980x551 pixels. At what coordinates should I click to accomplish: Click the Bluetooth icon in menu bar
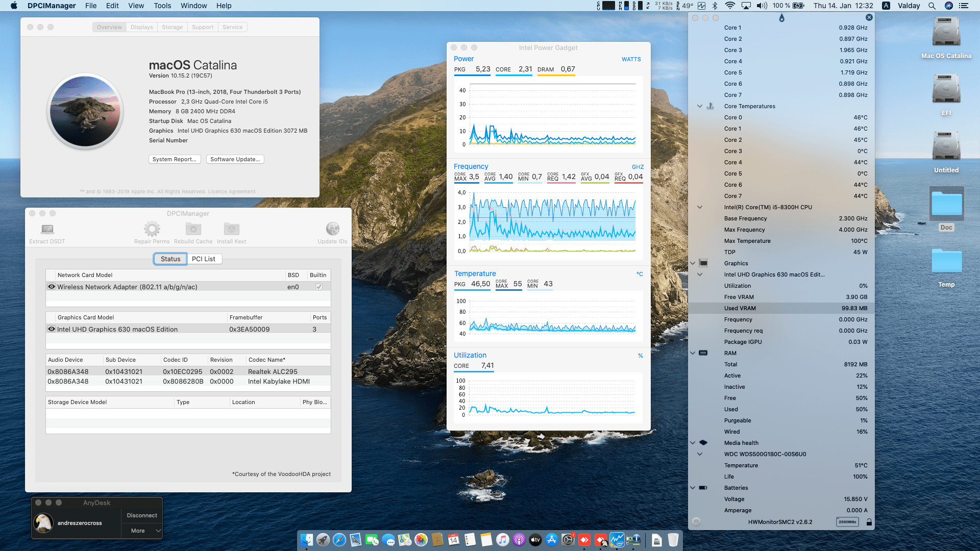coord(715,6)
